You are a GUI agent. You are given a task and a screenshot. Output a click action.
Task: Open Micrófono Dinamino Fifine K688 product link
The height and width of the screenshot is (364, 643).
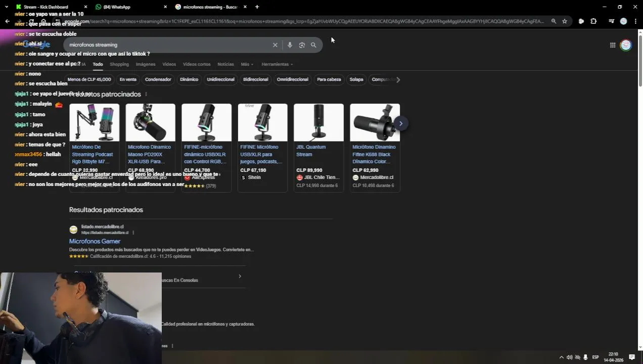[x=374, y=154]
